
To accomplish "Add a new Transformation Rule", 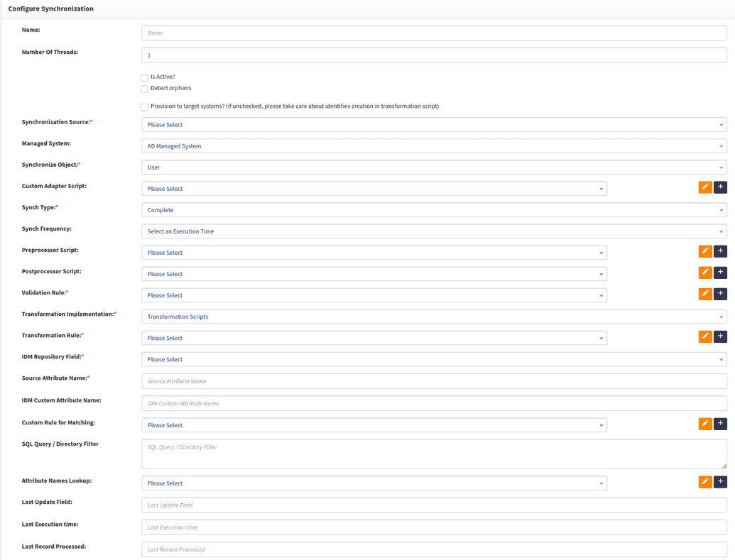I will click(721, 336).
